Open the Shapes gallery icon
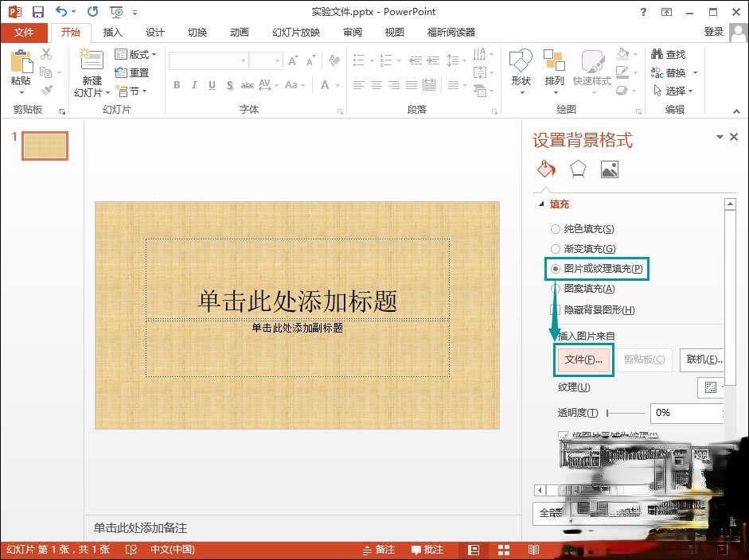Image resolution: width=749 pixels, height=560 pixels. click(521, 62)
